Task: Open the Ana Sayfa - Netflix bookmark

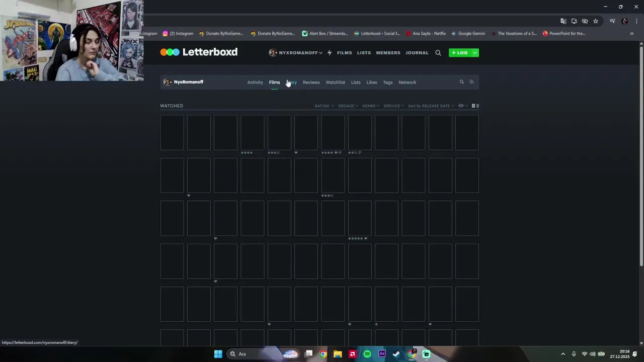Action: (426, 34)
